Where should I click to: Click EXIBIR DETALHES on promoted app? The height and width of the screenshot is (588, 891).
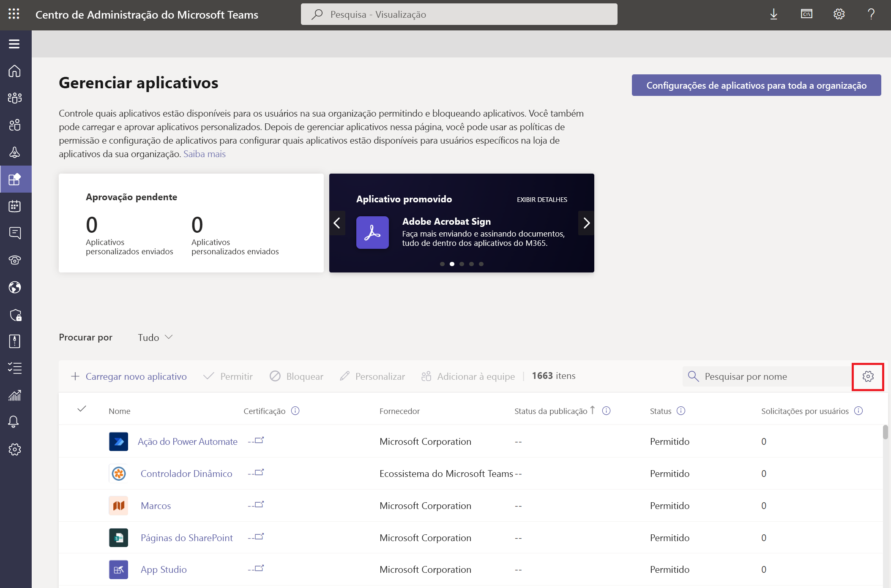point(542,199)
